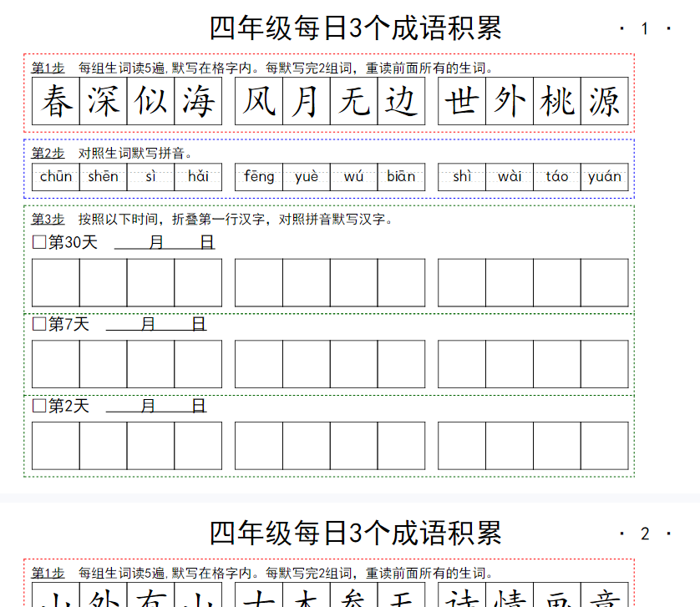Select the pinyin cell táo
The image size is (700, 607).
tap(557, 176)
